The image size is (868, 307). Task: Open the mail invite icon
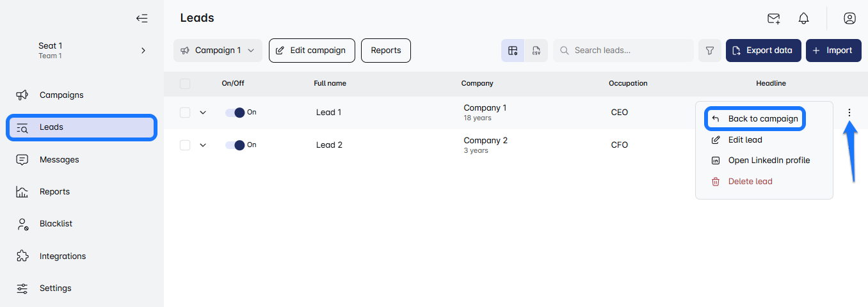pyautogui.click(x=774, y=19)
